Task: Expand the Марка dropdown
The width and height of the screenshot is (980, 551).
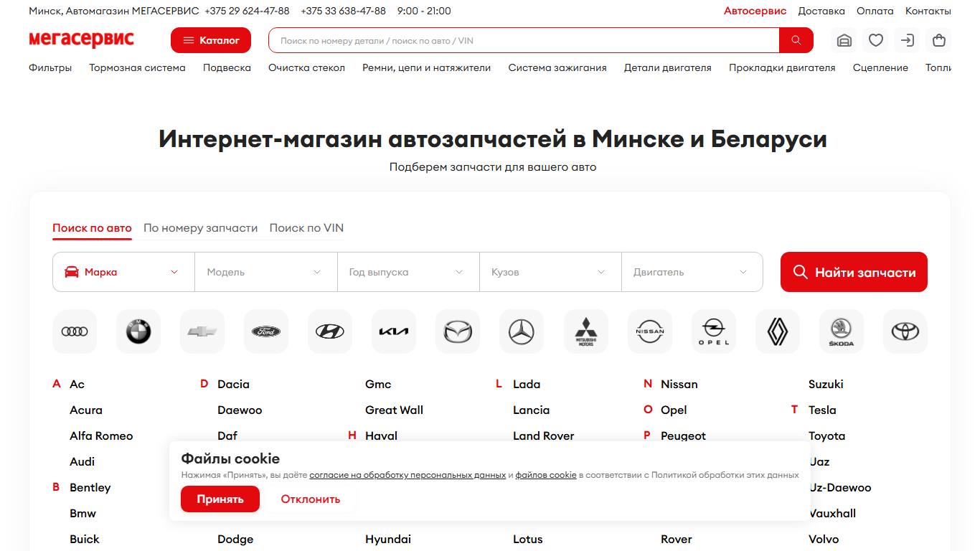Action: tap(123, 272)
